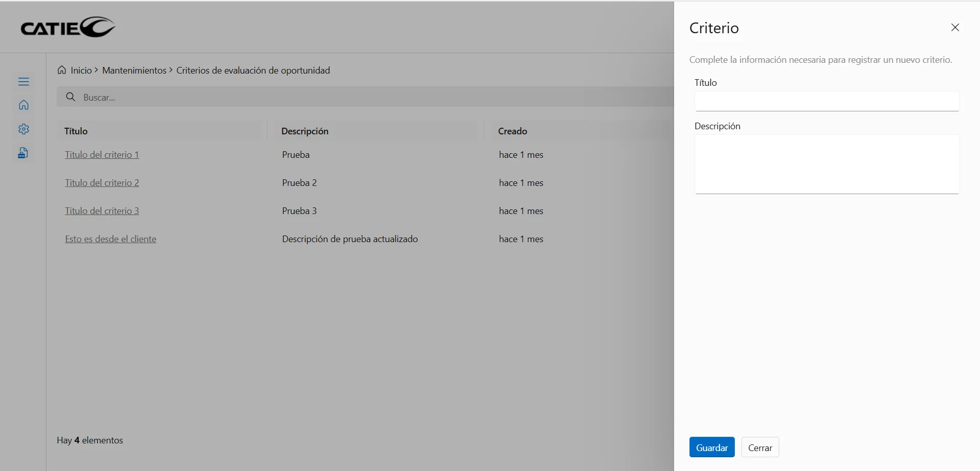The image size is (980, 471).
Task: Sort by Título column header
Action: [76, 131]
